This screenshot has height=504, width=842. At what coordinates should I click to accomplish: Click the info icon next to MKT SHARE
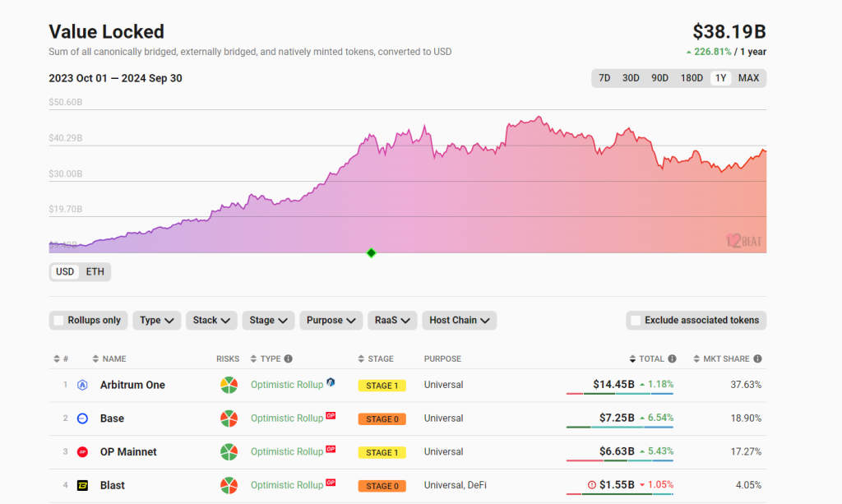757,359
